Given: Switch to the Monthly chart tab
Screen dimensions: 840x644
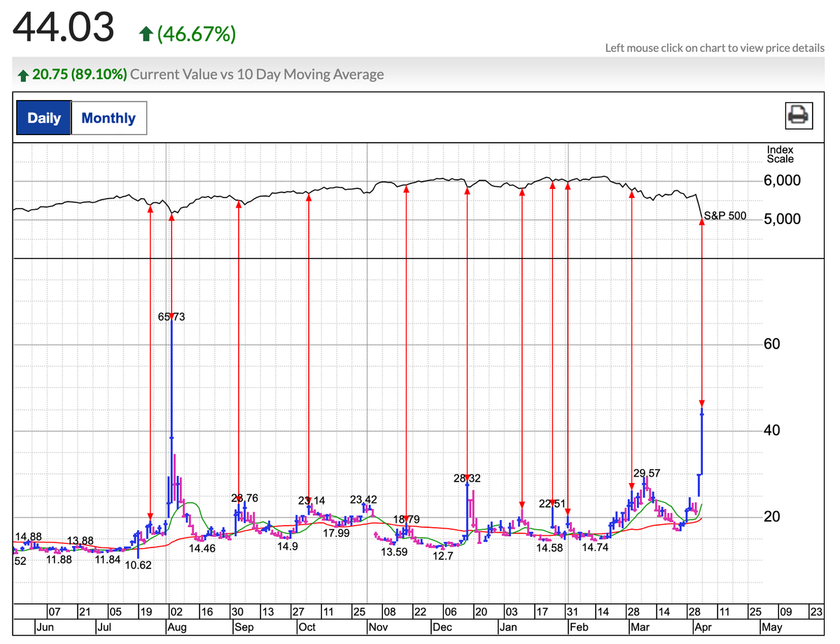Looking at the screenshot, I should (x=108, y=118).
